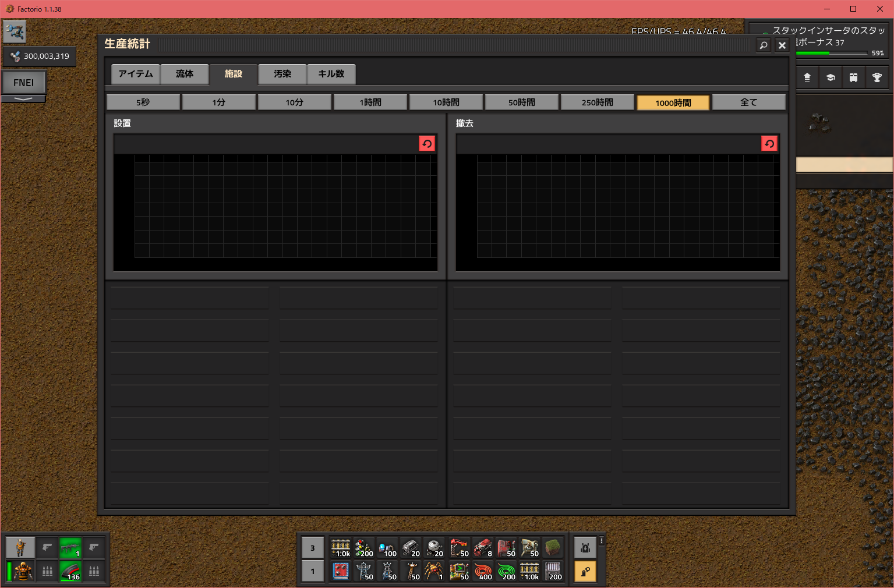
Task: Click search icon in production statistics window
Action: click(764, 45)
